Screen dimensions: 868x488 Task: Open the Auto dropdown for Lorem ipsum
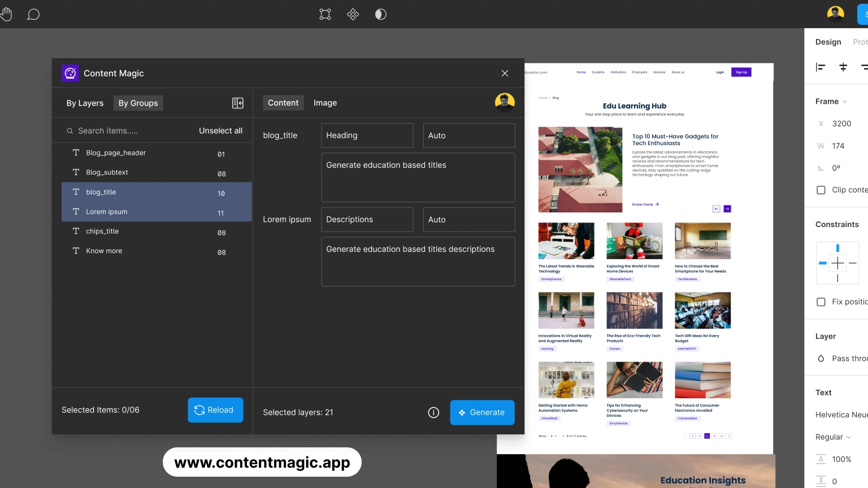click(469, 220)
